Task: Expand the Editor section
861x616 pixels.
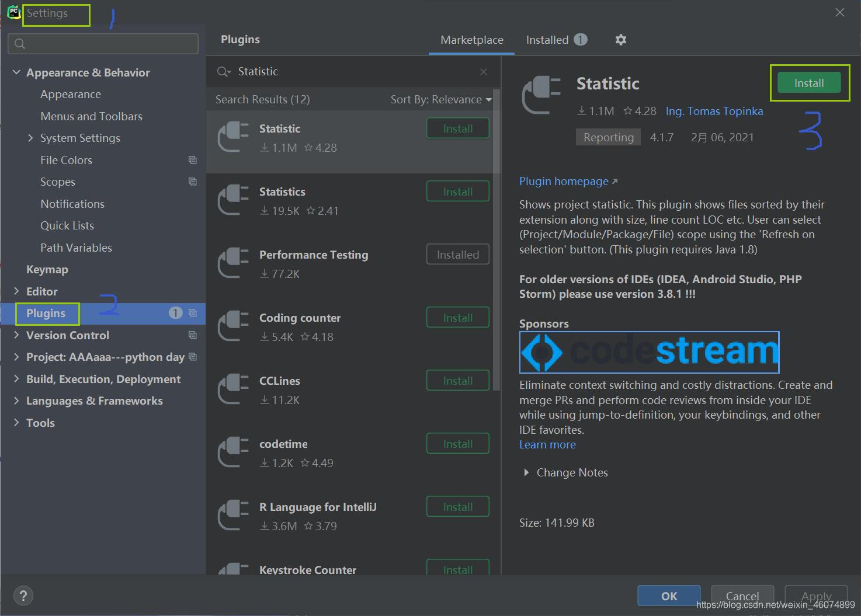Action: pos(16,291)
